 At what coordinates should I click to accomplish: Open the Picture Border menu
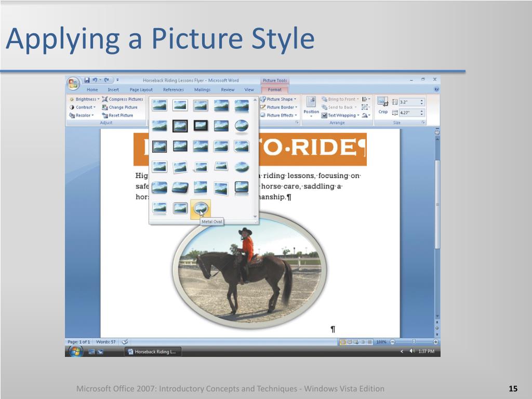point(279,107)
